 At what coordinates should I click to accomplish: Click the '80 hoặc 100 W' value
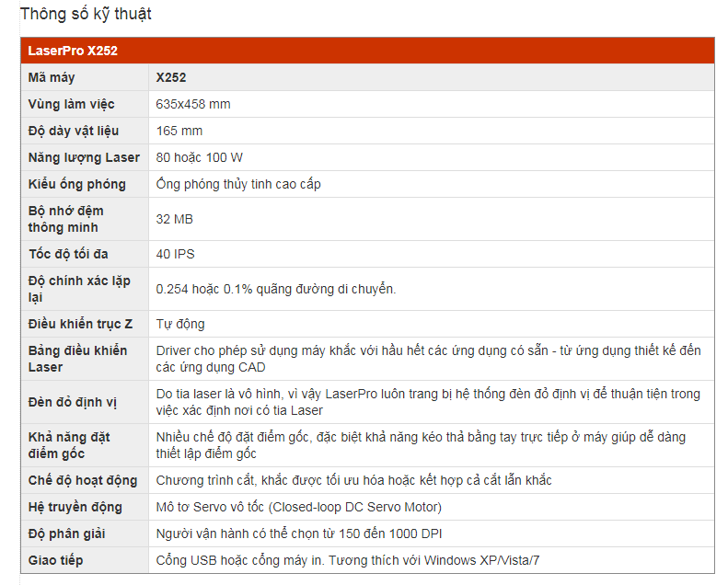(199, 157)
